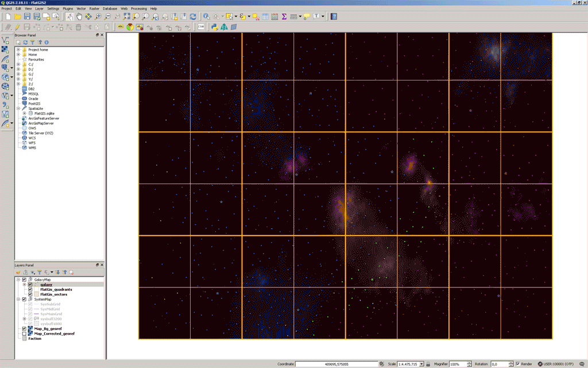This screenshot has width=588, height=368.
Task: Click the Save Project icon
Action: tap(28, 17)
